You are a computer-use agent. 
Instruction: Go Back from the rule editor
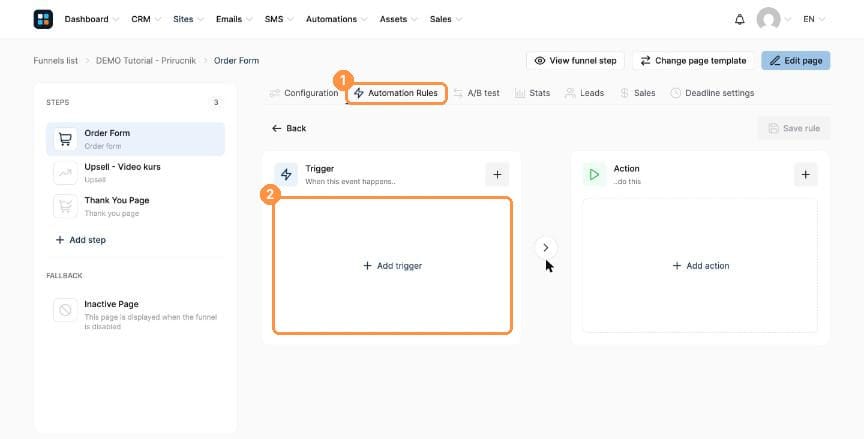point(289,128)
